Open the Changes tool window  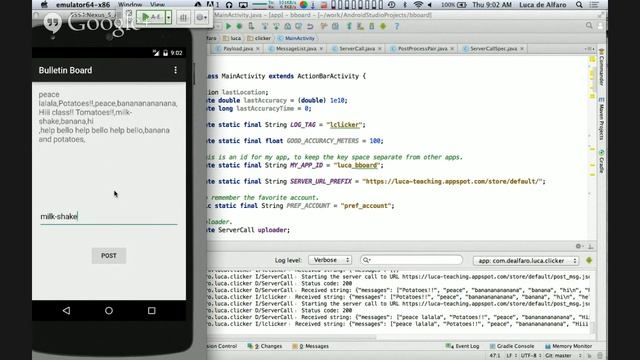click(x=265, y=346)
